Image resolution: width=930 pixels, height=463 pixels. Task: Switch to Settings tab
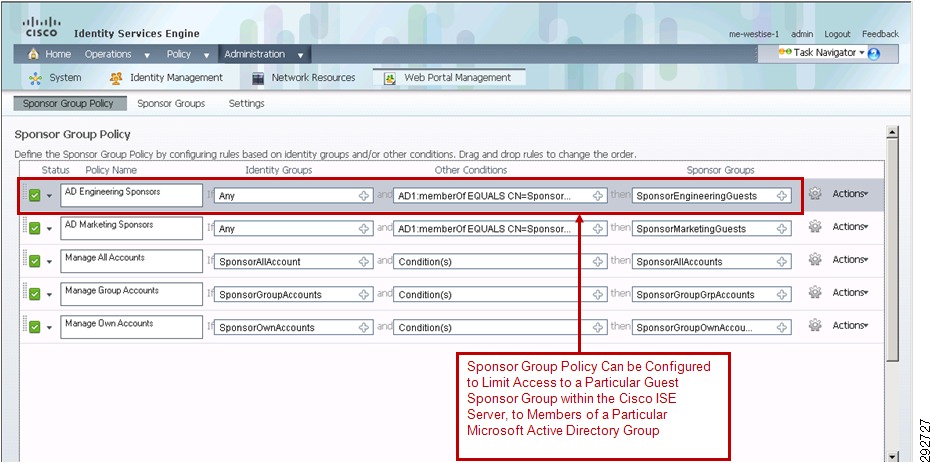[246, 103]
